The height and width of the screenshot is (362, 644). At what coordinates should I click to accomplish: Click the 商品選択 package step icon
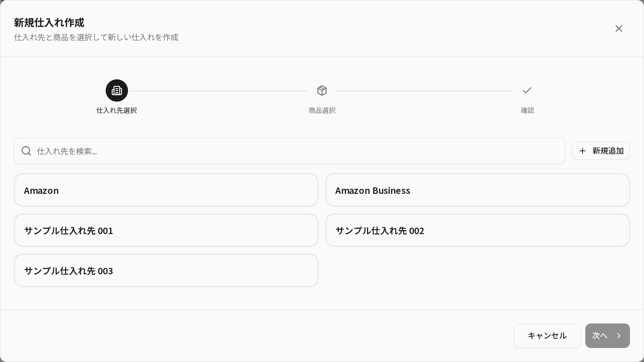coord(322,90)
